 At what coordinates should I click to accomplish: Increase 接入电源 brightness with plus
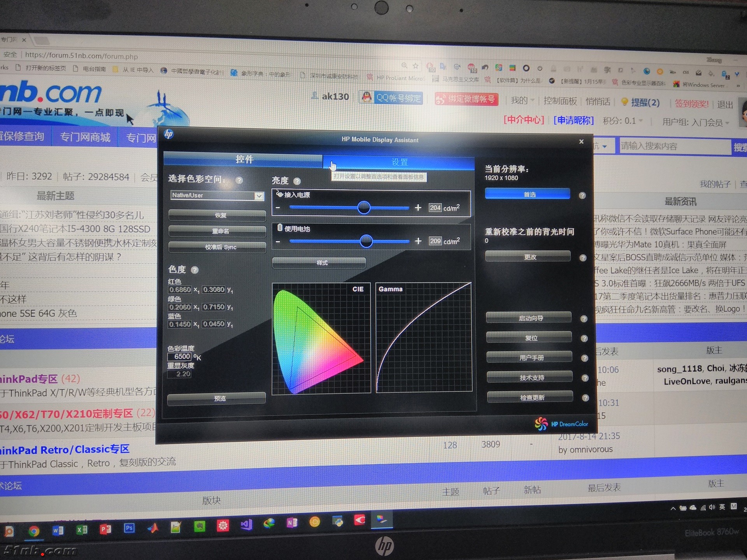[418, 208]
